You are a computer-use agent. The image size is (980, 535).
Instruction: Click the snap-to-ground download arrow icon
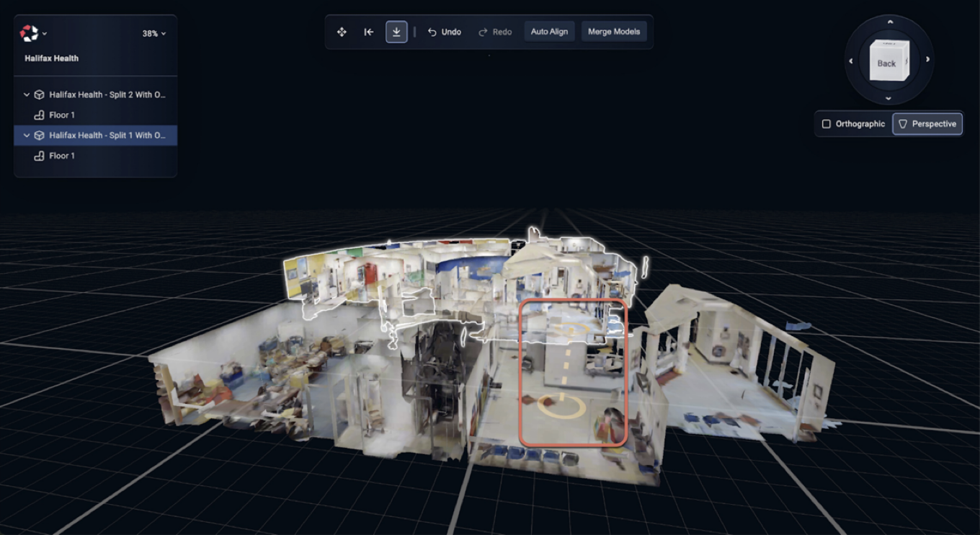396,32
